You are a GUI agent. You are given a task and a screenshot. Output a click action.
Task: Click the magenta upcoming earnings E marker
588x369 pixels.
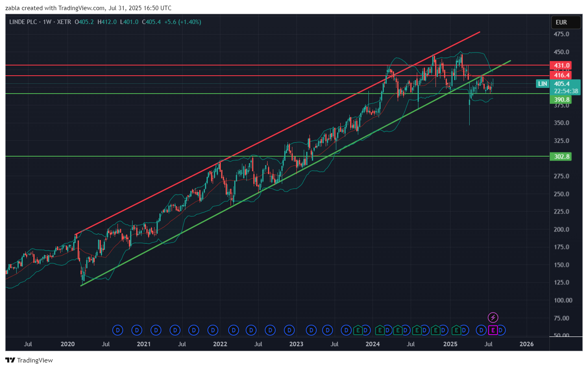493,330
